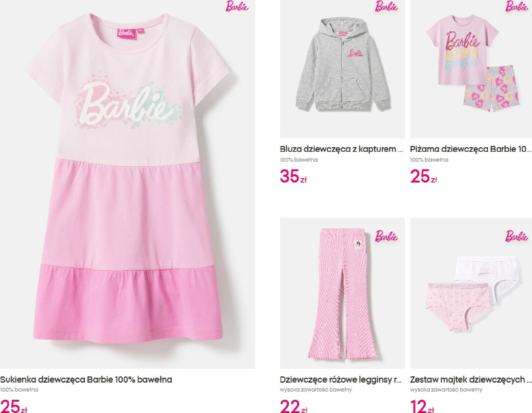Open the girls' underwear set image
The image size is (532, 413).
[471, 293]
